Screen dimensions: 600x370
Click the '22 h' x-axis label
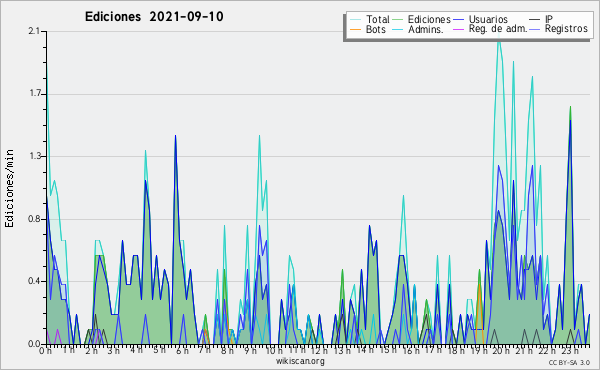[x=546, y=350]
